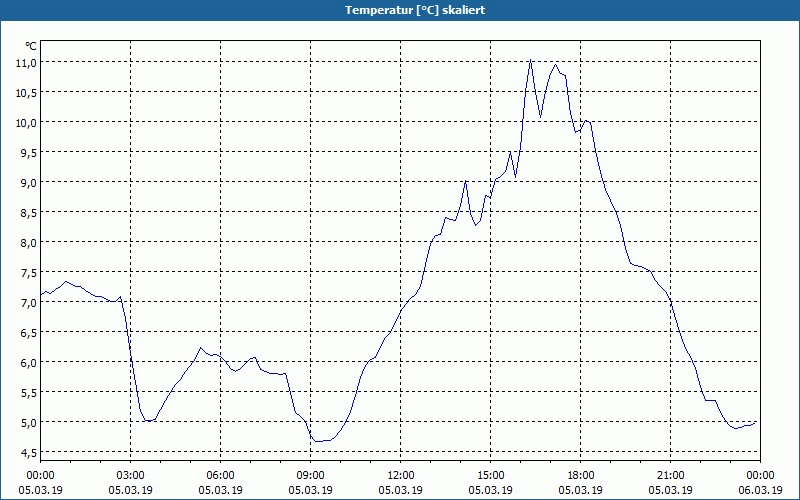The height and width of the screenshot is (500, 800).
Task: Click the 09:00 time axis label
Action: click(x=311, y=476)
